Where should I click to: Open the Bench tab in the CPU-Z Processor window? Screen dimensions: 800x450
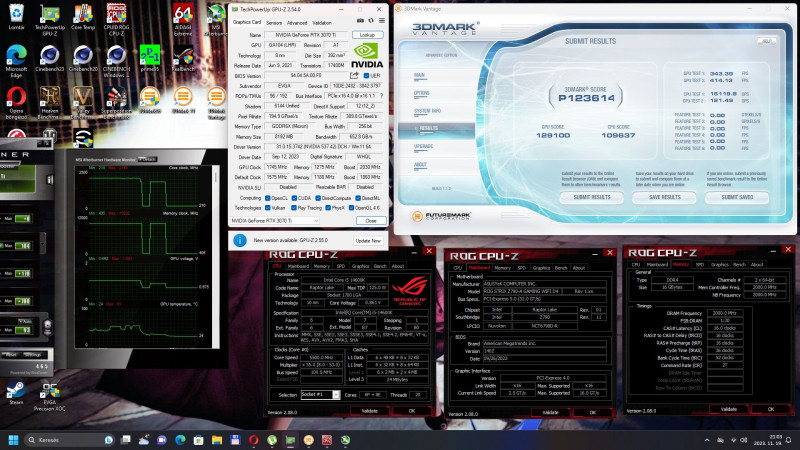click(380, 266)
